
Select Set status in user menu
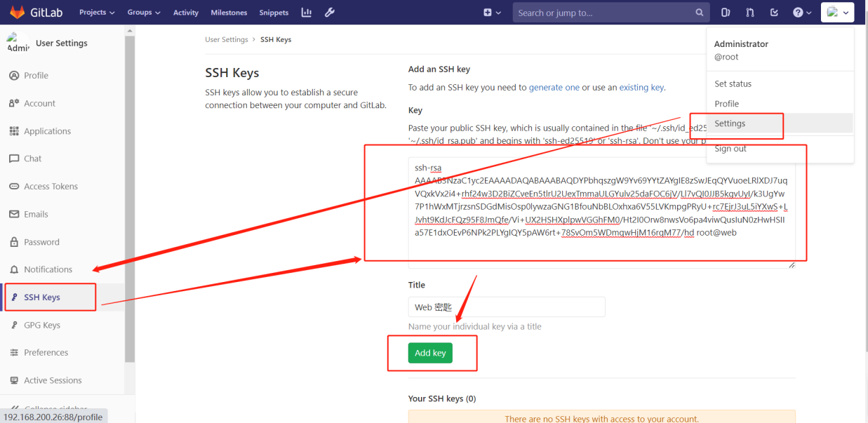click(733, 83)
